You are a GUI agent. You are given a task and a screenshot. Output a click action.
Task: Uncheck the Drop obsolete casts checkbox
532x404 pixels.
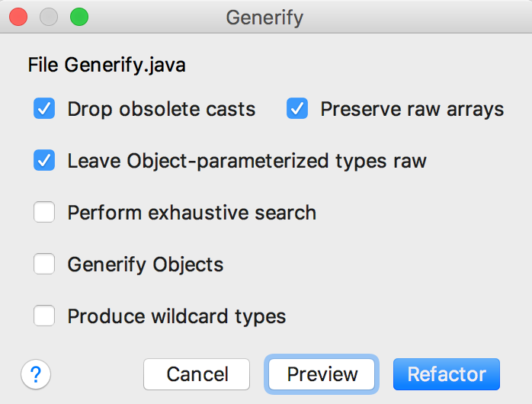point(44,108)
